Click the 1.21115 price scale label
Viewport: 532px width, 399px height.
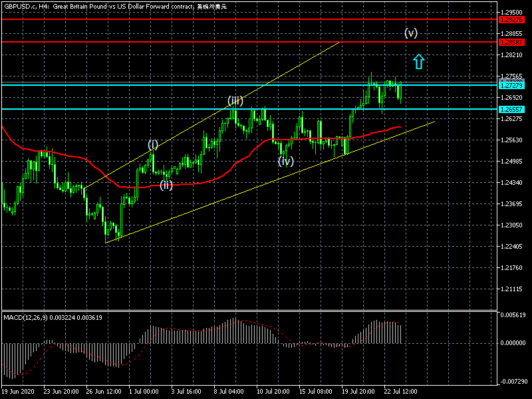[x=511, y=289]
